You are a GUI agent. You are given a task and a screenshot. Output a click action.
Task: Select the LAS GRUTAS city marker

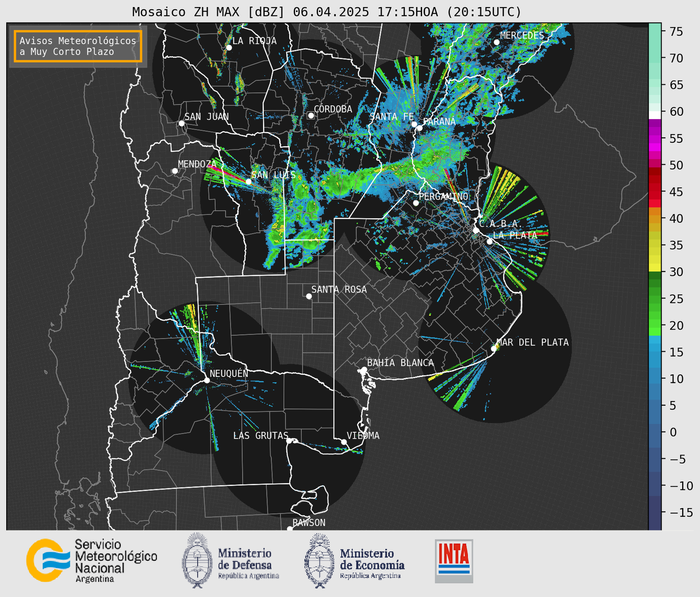coord(289,441)
